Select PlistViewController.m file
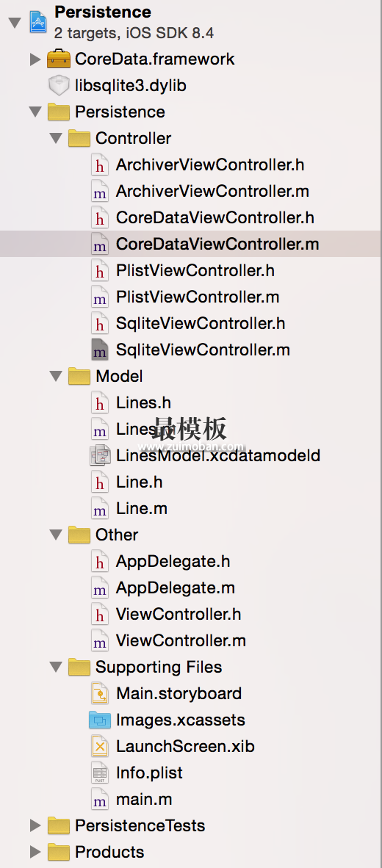 pos(197,297)
